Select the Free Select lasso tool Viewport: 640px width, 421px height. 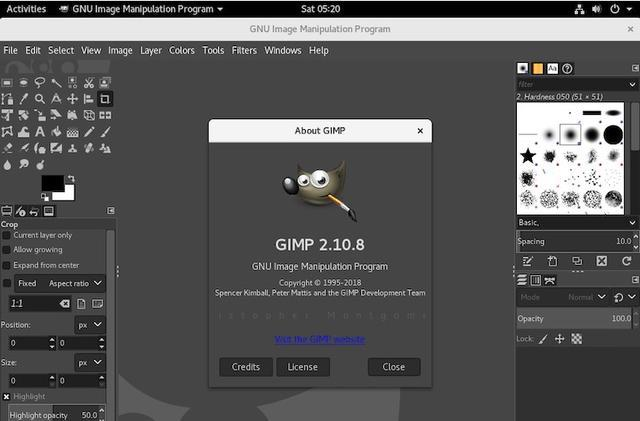click(x=40, y=83)
